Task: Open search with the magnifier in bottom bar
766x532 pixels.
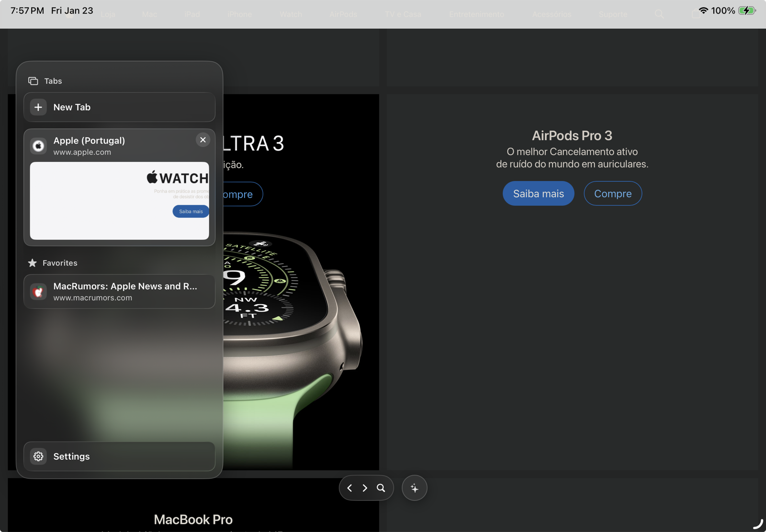Action: click(x=381, y=488)
